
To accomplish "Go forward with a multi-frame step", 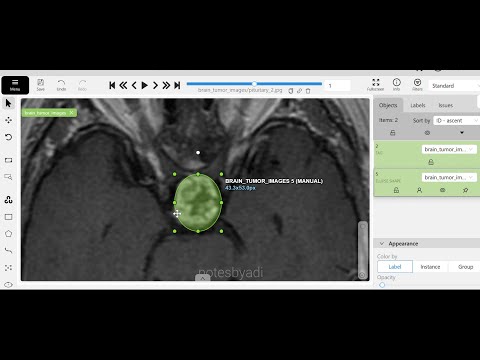I will [166, 85].
